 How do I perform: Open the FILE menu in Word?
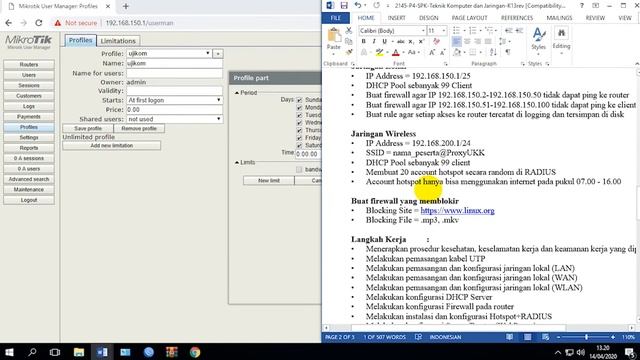(x=336, y=18)
